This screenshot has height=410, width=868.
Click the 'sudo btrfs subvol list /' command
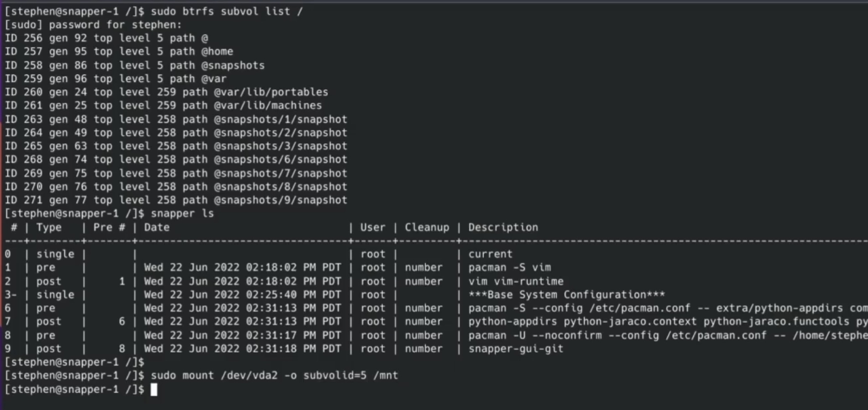[x=226, y=11]
